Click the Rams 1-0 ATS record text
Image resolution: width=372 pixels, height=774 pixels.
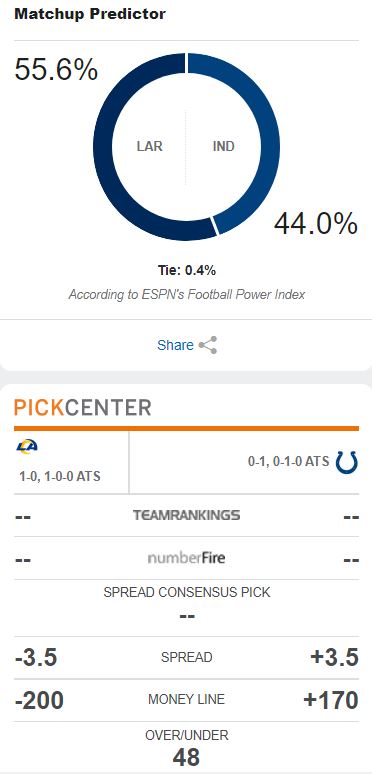(x=60, y=476)
